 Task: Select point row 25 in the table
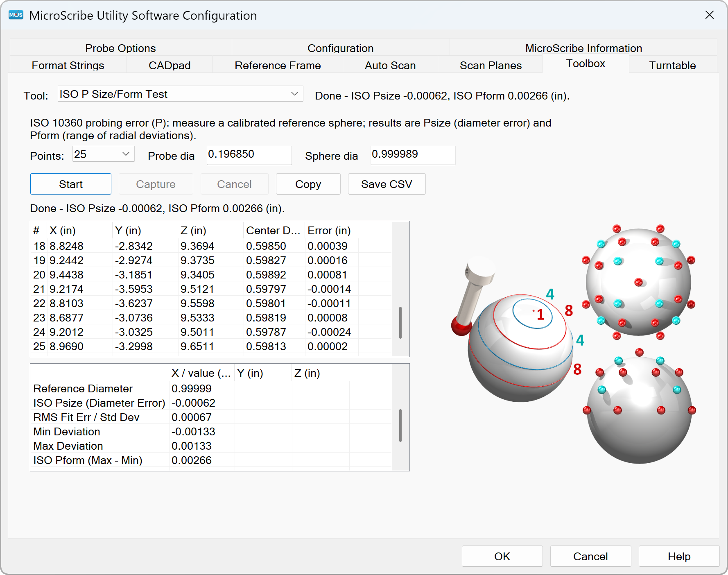211,346
